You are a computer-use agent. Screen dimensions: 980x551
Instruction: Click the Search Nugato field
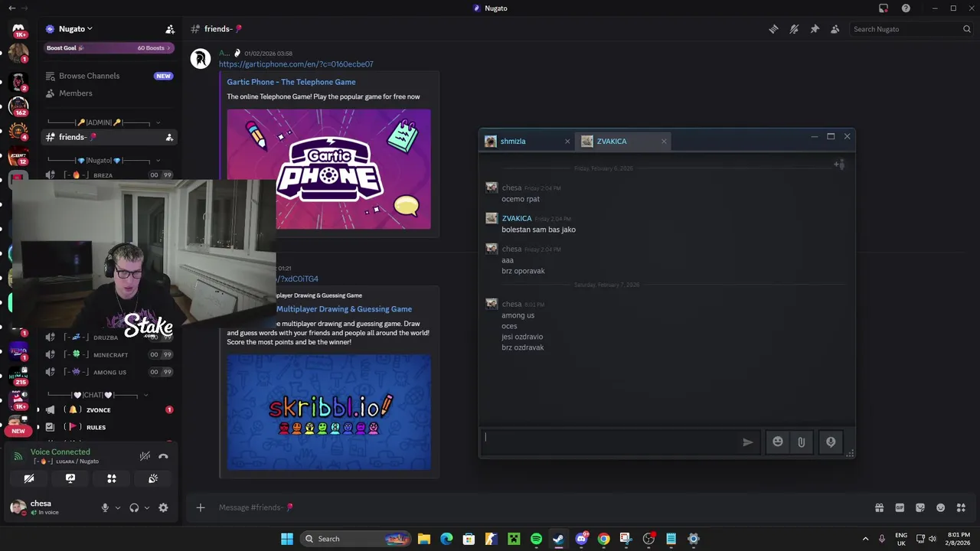[911, 29]
